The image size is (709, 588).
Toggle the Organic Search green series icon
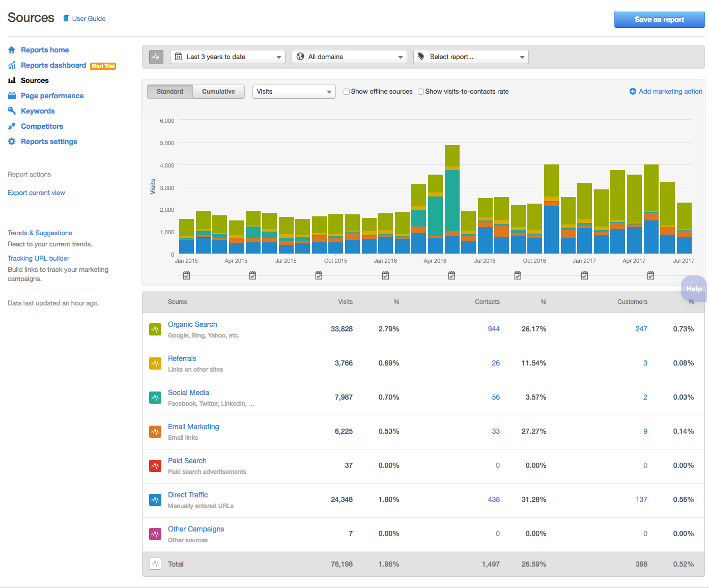(x=155, y=329)
